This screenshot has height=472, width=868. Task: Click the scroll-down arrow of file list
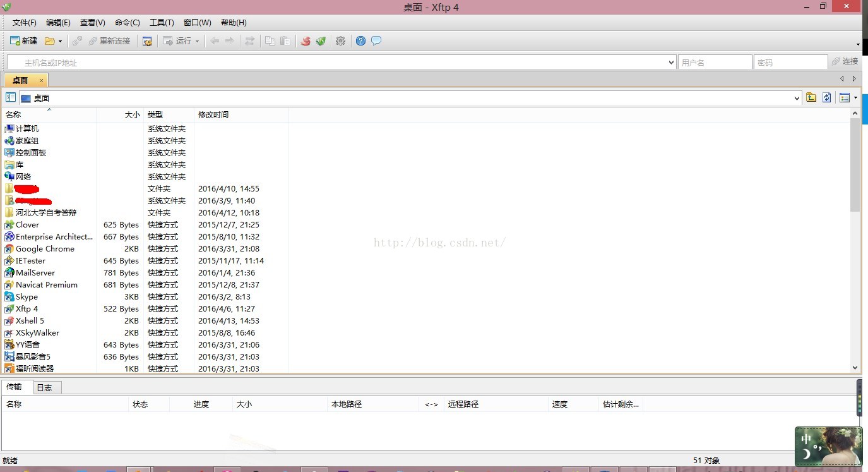click(855, 367)
